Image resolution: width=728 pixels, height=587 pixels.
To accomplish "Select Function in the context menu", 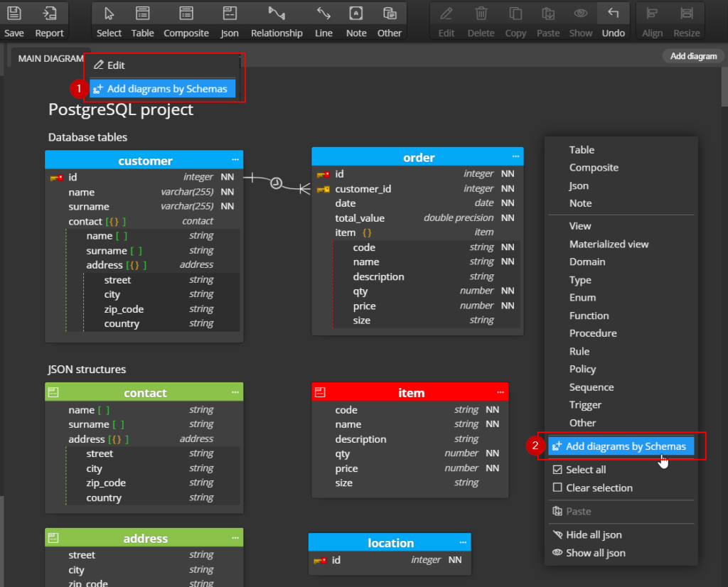I will pyautogui.click(x=589, y=316).
